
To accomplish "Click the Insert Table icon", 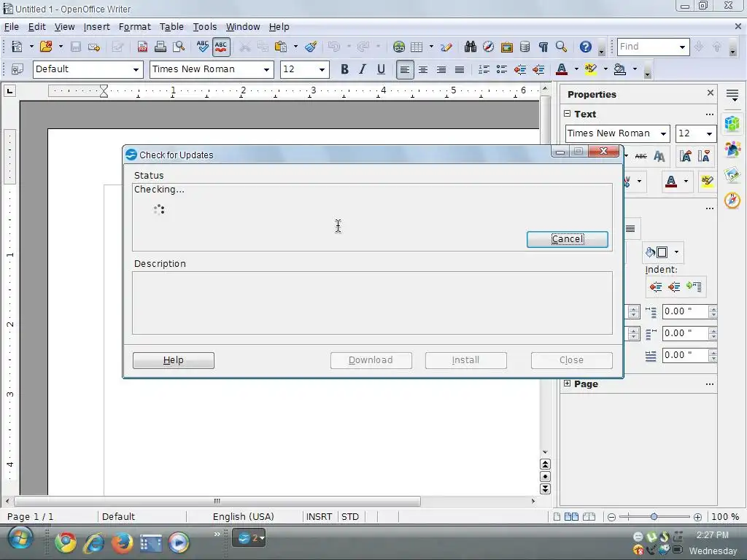I will pos(417,47).
